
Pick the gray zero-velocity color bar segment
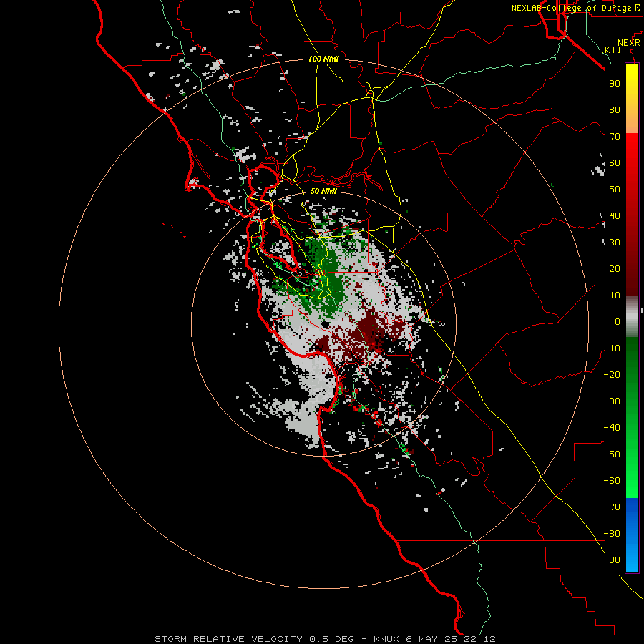(x=632, y=317)
